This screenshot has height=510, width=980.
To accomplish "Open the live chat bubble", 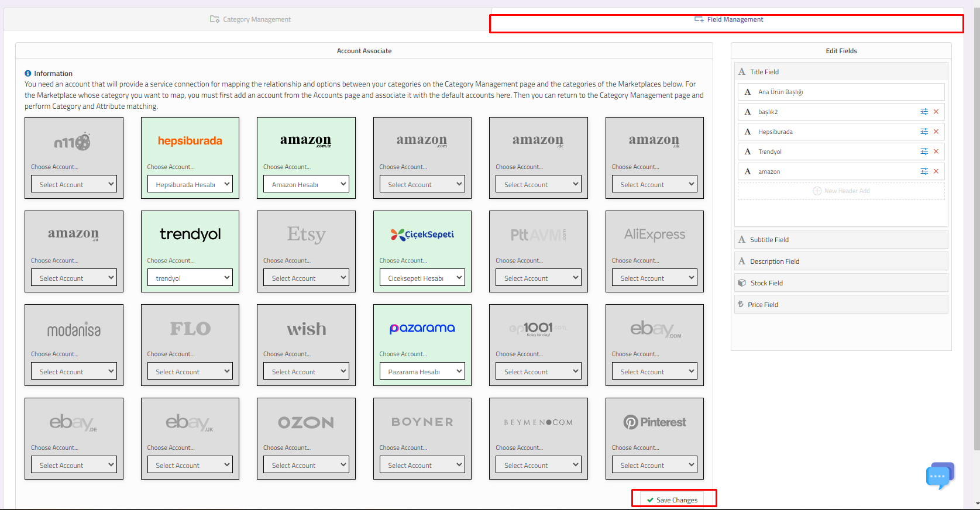I will [x=939, y=476].
